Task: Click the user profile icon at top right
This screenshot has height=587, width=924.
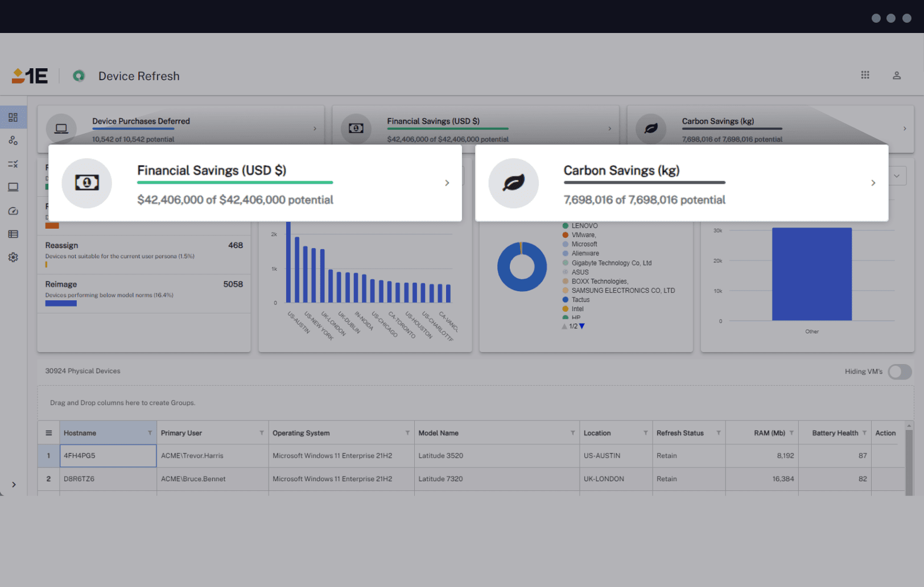Action: (897, 75)
